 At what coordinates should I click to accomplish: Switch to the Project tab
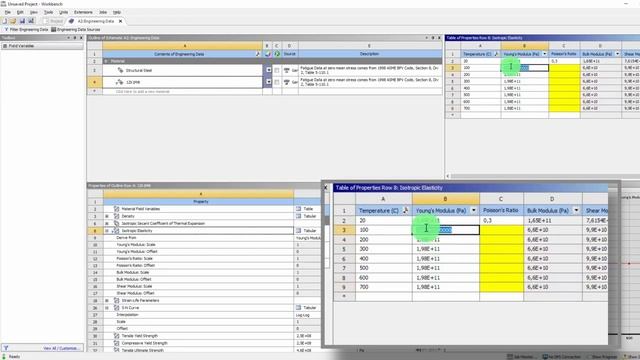(54, 21)
